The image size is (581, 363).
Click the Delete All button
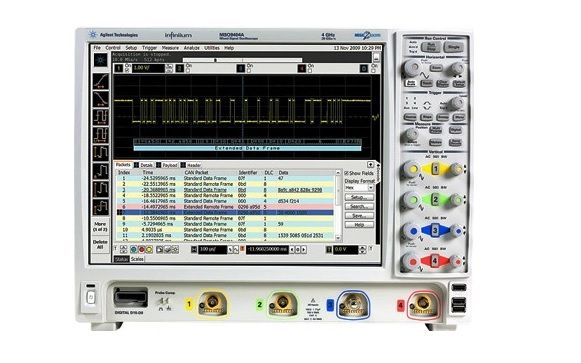100,244
